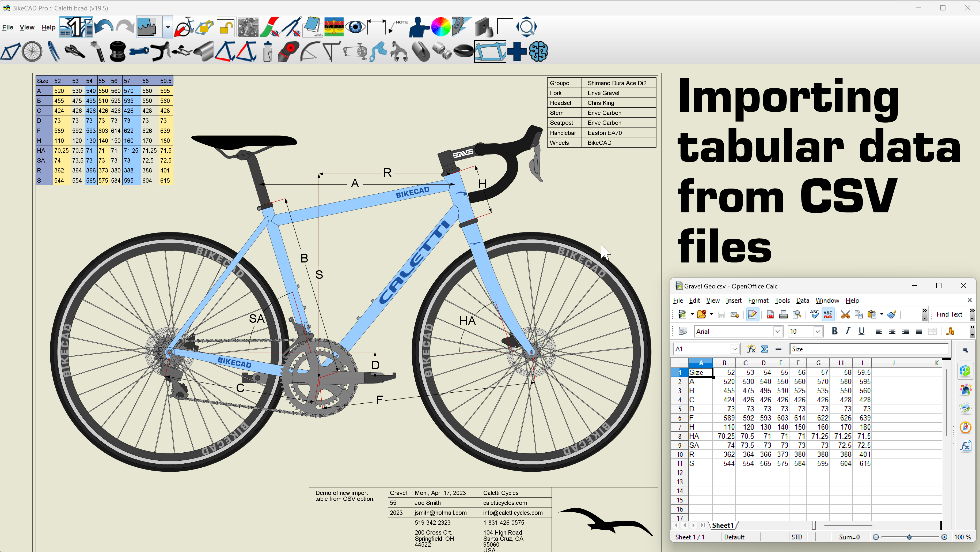This screenshot has height=552, width=980.
Task: Open the water bottle icon
Action: (268, 51)
